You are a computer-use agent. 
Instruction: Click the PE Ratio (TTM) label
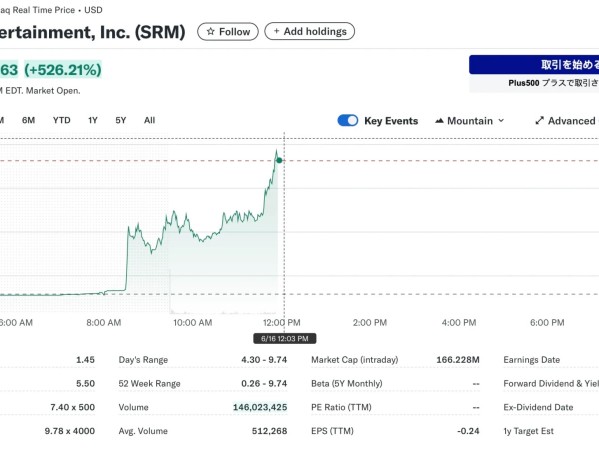click(x=341, y=407)
